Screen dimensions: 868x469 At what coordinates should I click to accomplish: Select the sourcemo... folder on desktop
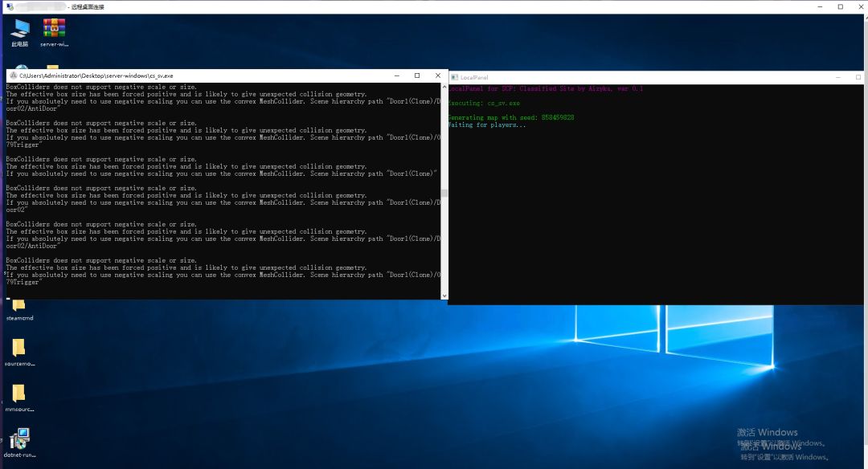pyautogui.click(x=19, y=353)
